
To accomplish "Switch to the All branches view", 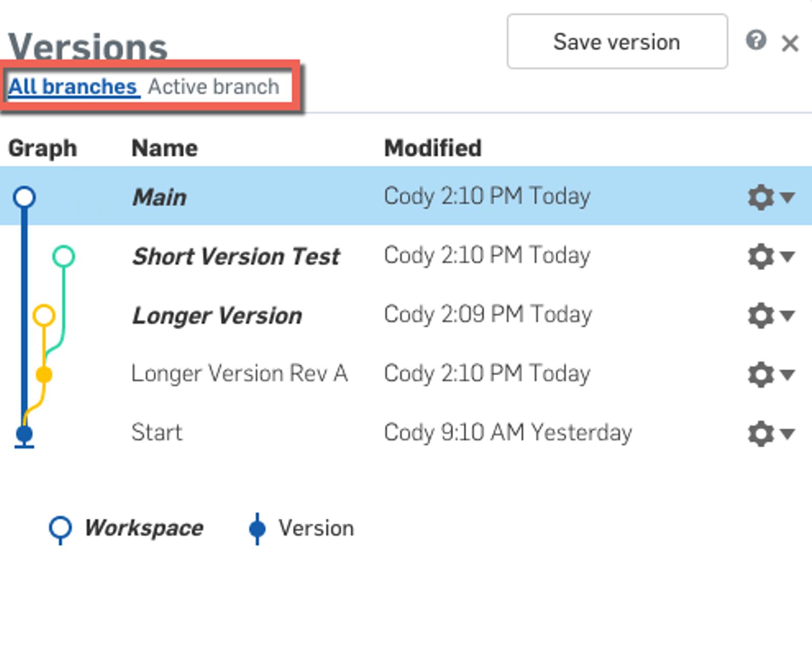I will 73,87.
